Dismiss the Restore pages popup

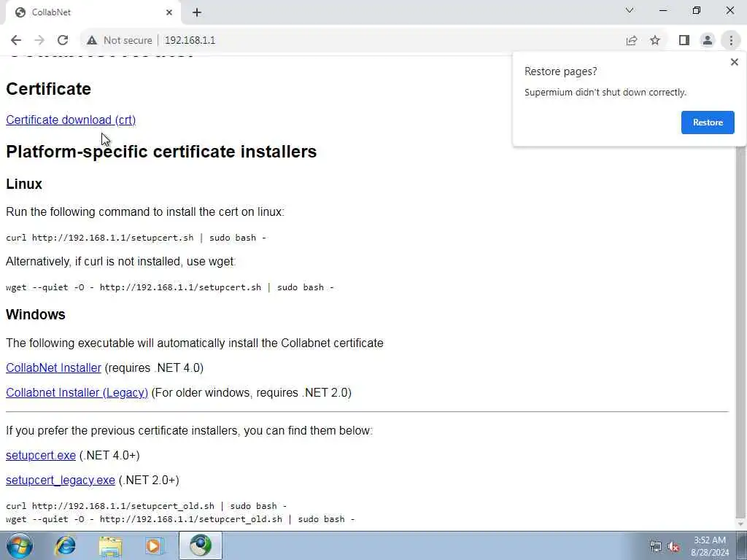(734, 62)
